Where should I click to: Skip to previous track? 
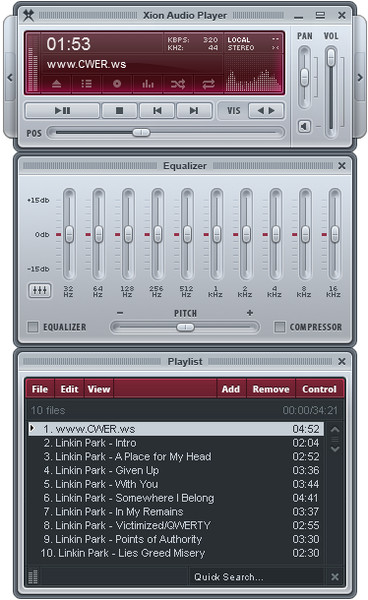coord(157,111)
